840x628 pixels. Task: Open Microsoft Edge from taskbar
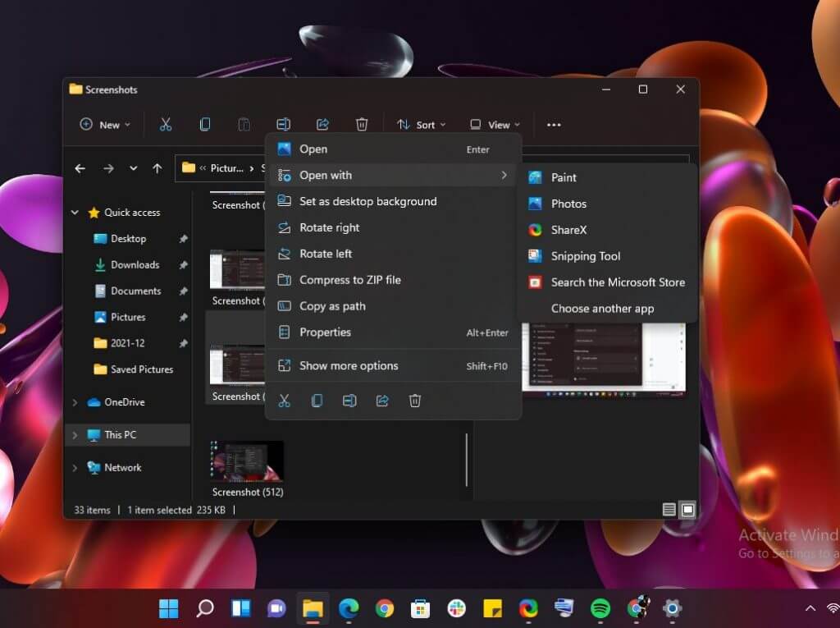point(348,608)
